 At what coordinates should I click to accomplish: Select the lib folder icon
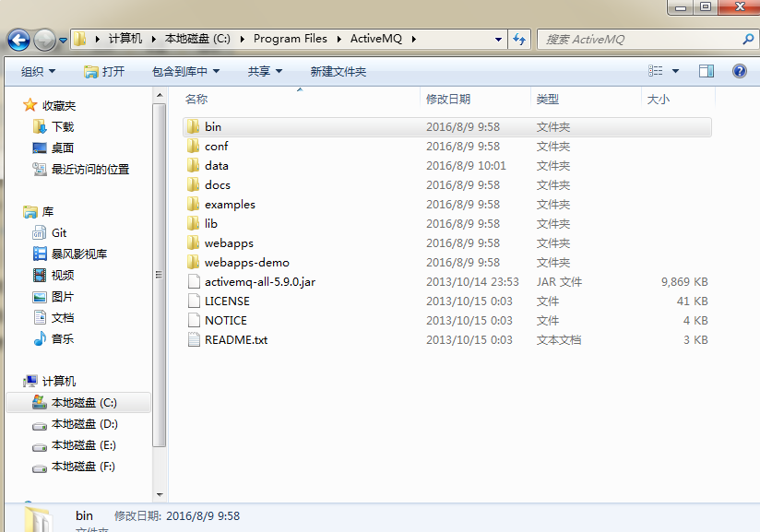[x=194, y=223]
